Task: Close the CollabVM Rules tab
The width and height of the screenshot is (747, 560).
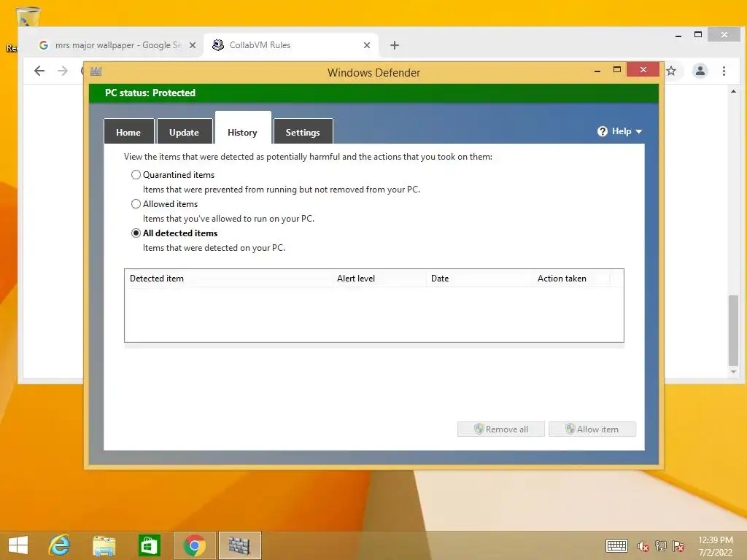Action: click(x=367, y=45)
